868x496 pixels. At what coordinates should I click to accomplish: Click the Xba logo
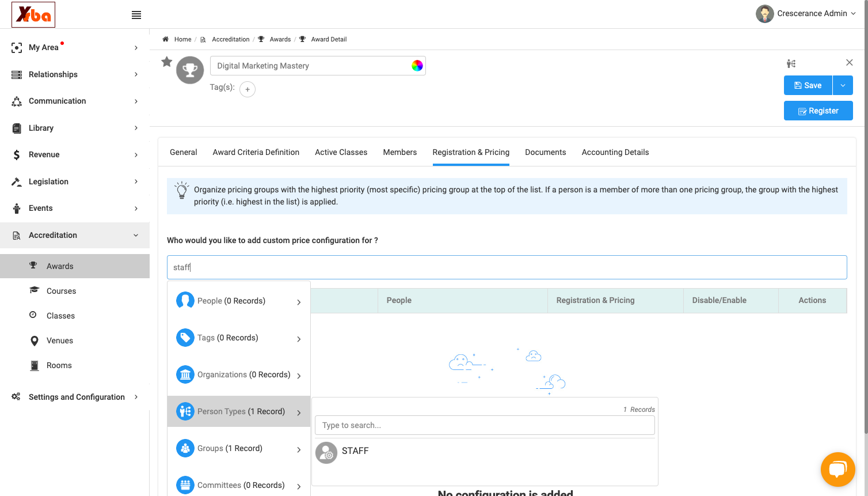(33, 14)
